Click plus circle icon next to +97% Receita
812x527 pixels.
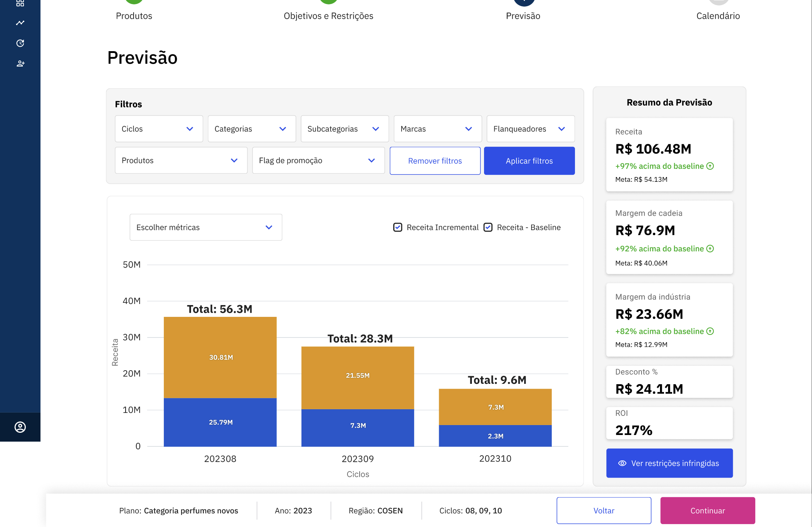tap(710, 166)
